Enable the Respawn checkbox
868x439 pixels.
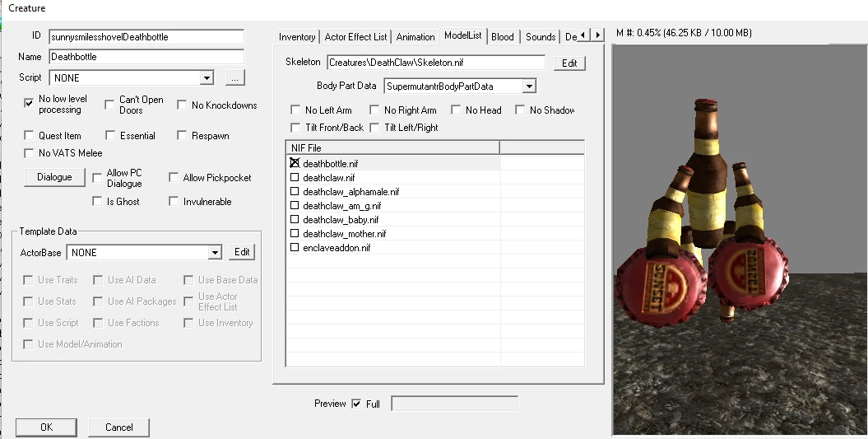click(x=182, y=135)
